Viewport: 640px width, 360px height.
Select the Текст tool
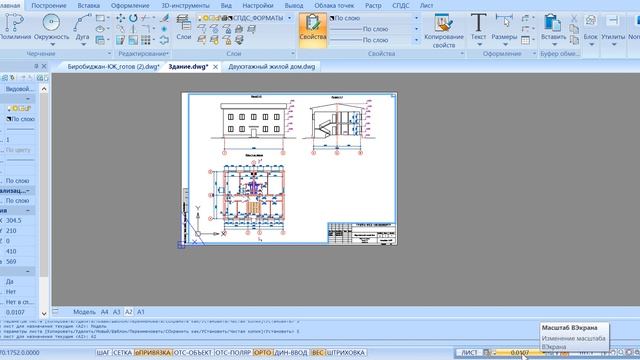pos(478,27)
